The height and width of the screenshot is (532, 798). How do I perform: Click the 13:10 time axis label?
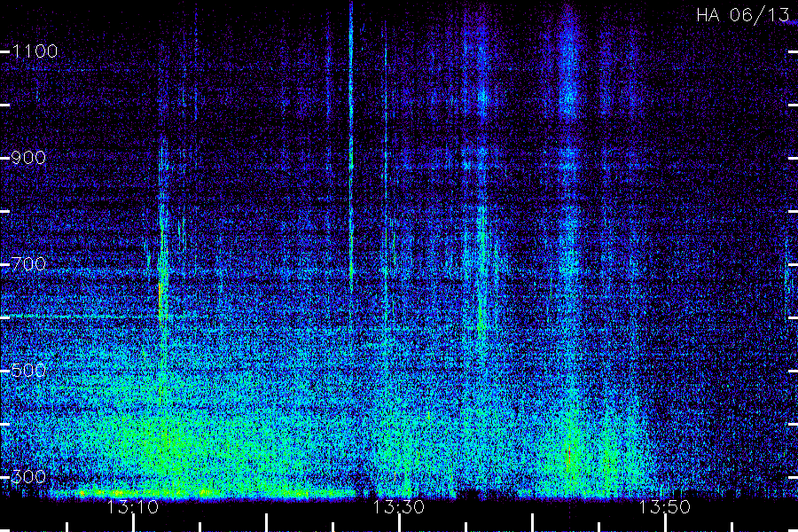click(133, 507)
